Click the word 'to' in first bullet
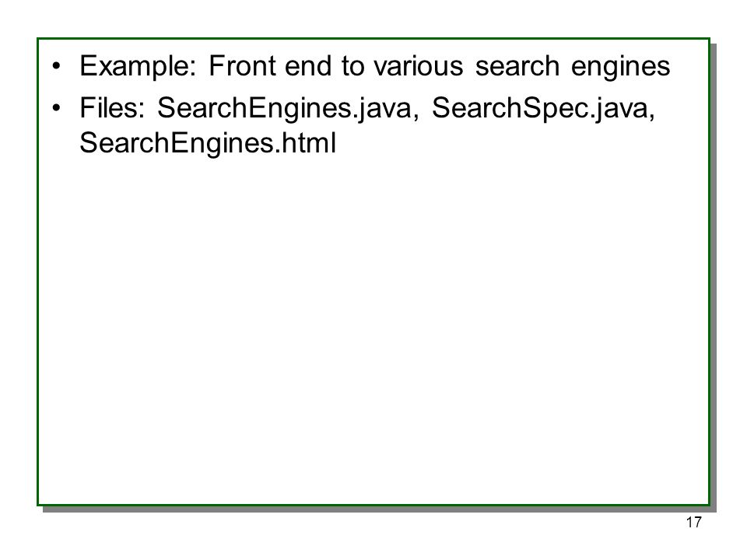The image size is (747, 560). pyautogui.click(x=353, y=66)
